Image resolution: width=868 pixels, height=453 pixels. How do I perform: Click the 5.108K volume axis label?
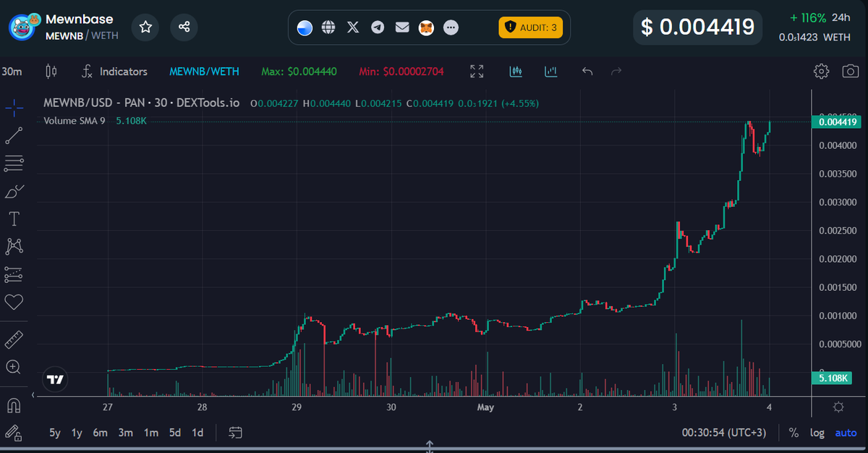point(834,378)
